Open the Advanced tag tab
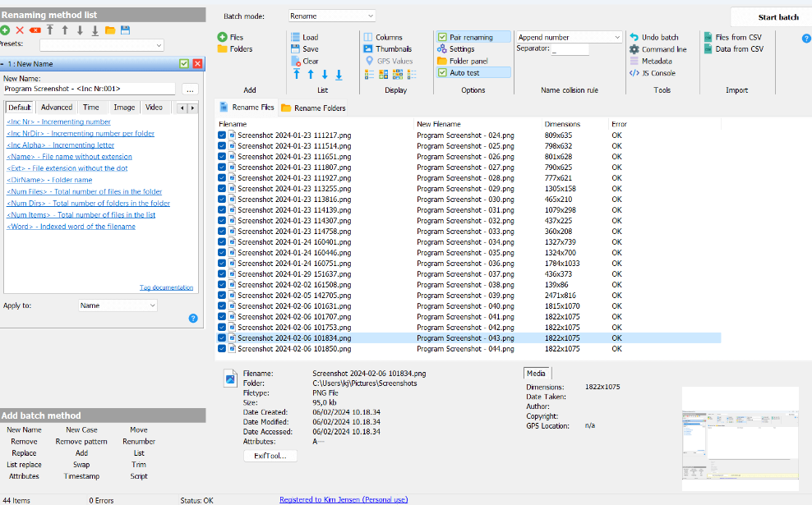812x505 pixels. [x=57, y=108]
